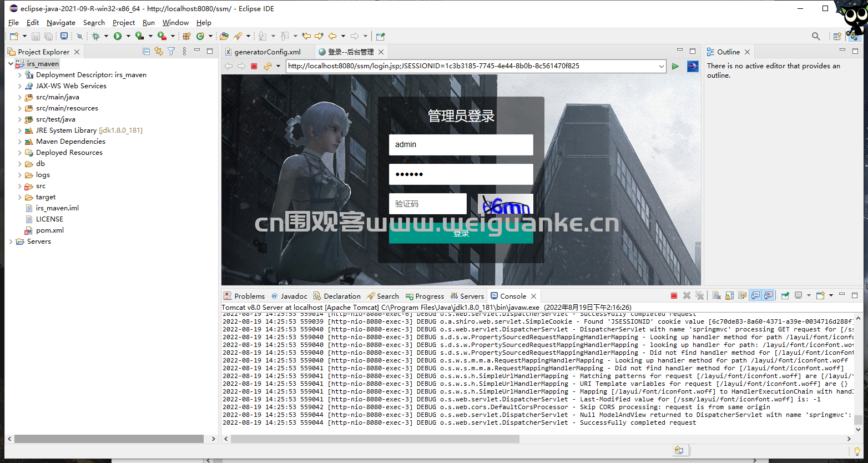Click the Debug bug icon
This screenshot has height=463, width=868.
click(95, 36)
